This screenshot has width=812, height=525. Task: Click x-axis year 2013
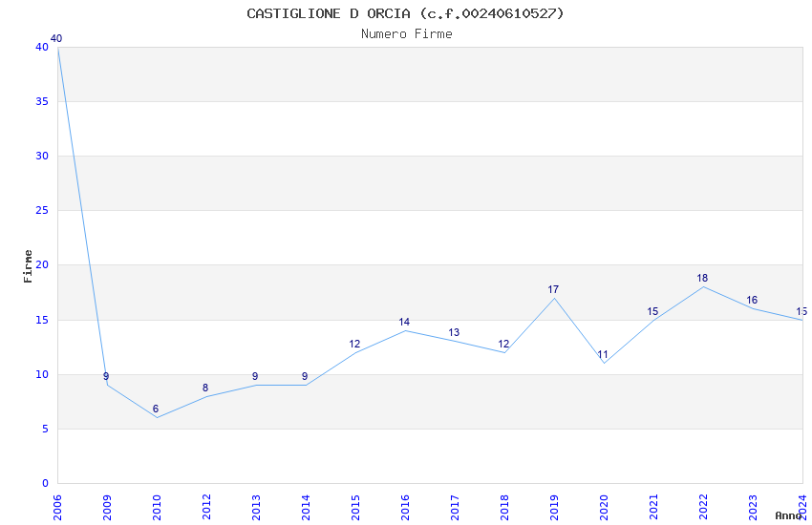tap(256, 507)
